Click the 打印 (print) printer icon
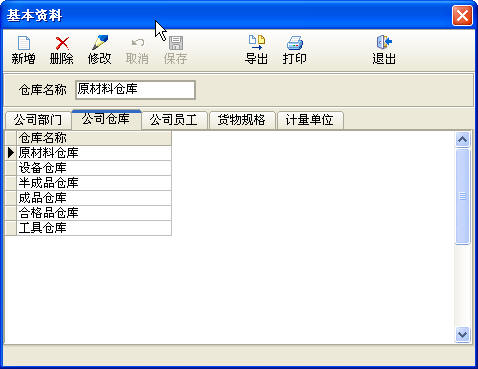 [x=295, y=43]
